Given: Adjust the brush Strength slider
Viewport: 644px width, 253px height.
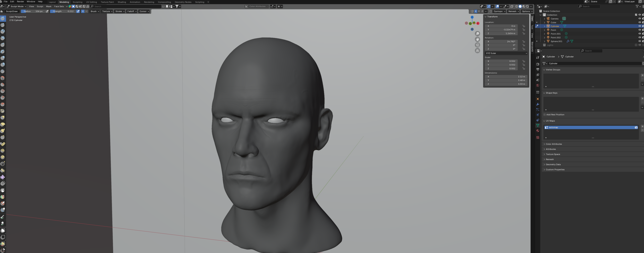Looking at the screenshot, I should point(63,11).
